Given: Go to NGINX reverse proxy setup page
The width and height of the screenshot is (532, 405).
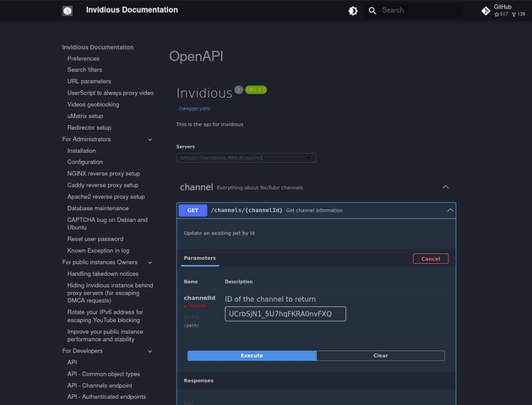Looking at the screenshot, I should [103, 173].
